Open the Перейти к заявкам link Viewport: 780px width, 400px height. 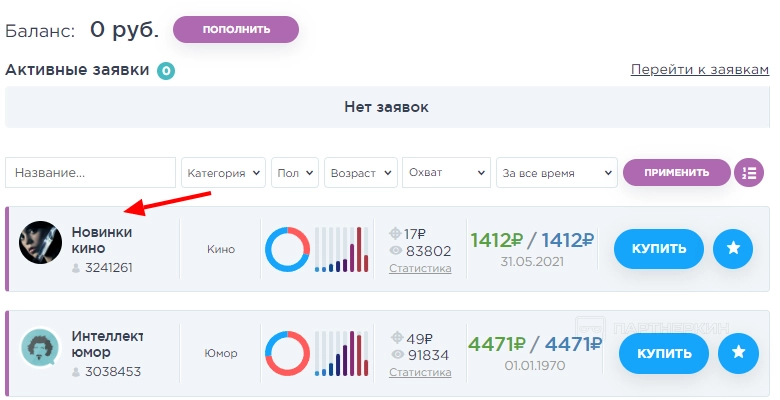click(699, 70)
